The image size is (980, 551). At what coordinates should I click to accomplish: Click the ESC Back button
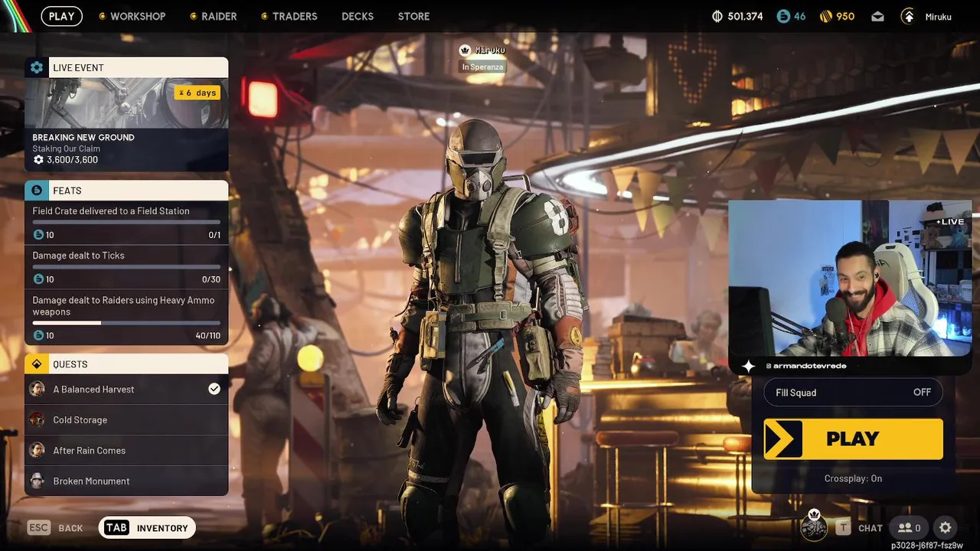click(55, 528)
